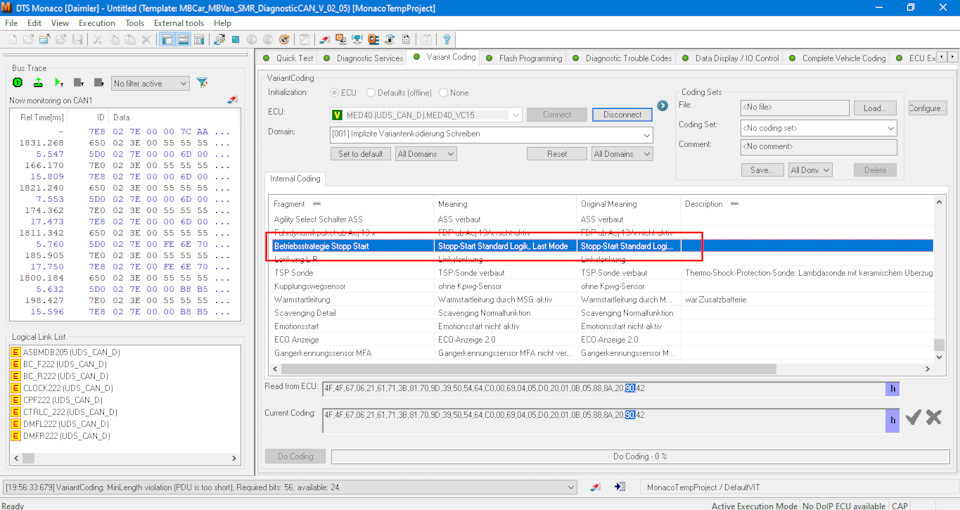The width and height of the screenshot is (960, 510).
Task: Accept the coding with the checkmark icon
Action: click(913, 418)
